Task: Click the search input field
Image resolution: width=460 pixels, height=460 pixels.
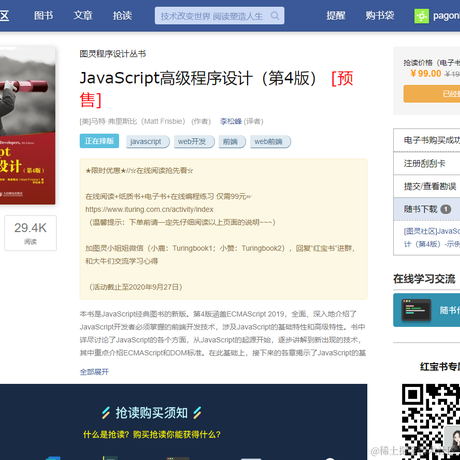Action: [219, 16]
